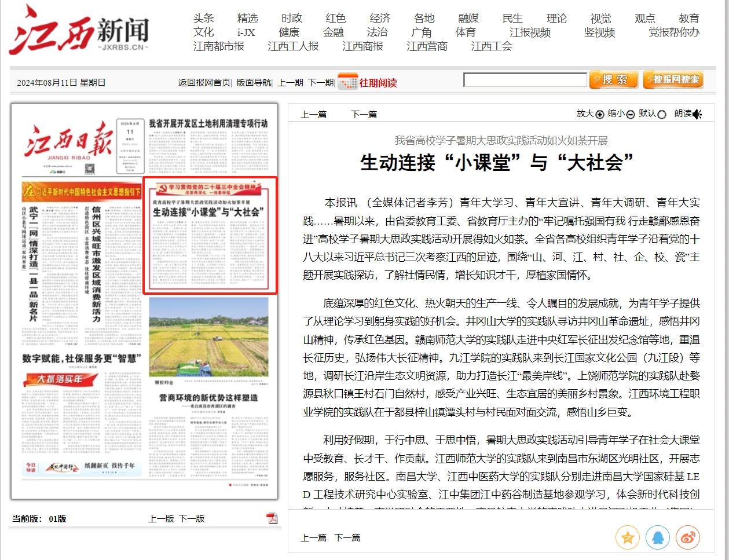Share article to Weibo icon
729x560 pixels.
tap(687, 537)
